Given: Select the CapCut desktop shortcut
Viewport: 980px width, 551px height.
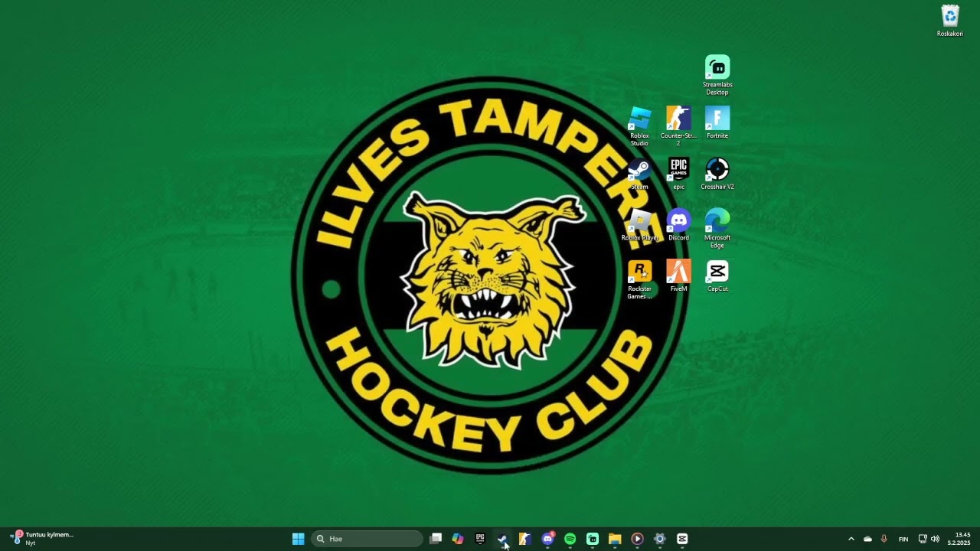Looking at the screenshot, I should [x=717, y=275].
